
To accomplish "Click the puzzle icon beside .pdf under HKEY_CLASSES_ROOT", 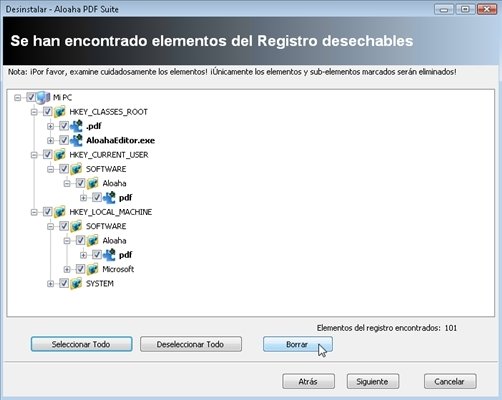I will tap(76, 126).
